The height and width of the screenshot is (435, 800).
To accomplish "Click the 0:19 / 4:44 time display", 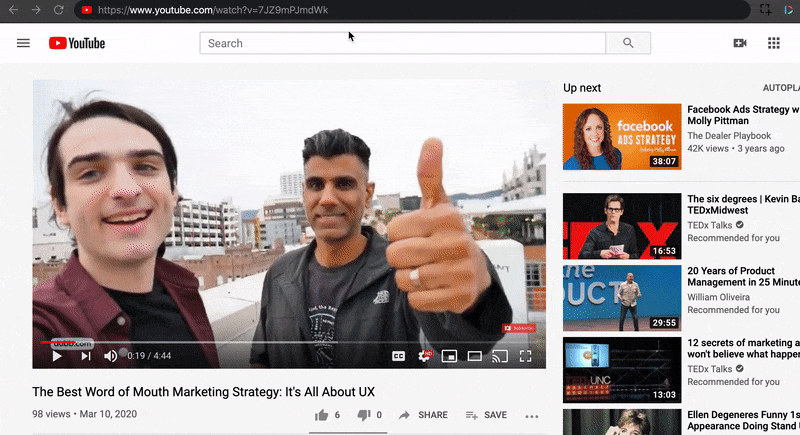I will pos(149,356).
